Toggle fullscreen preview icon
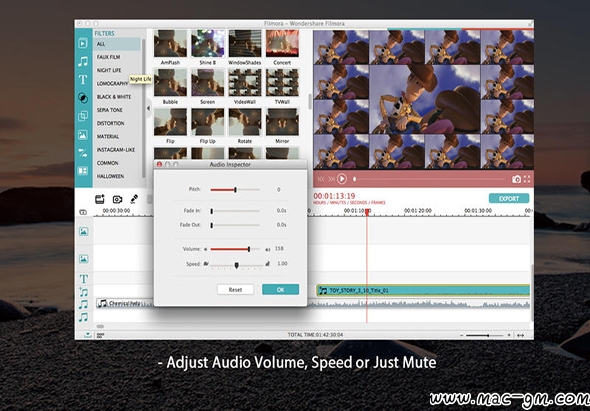The width and height of the screenshot is (590, 411). [x=527, y=179]
